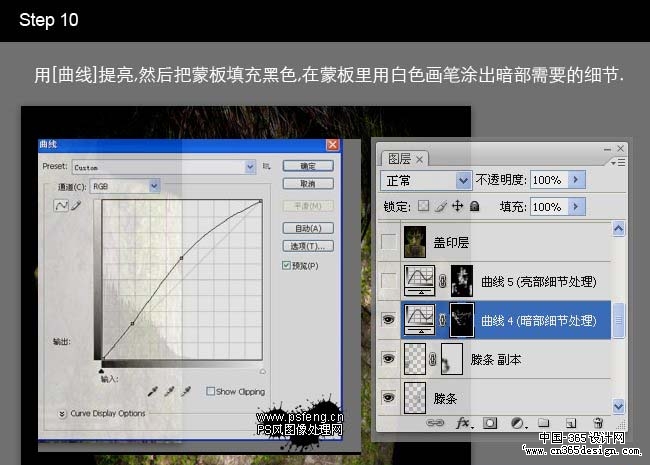Screen dimensions: 650x465
Task: Click the 填充 100% field
Action: [549, 206]
